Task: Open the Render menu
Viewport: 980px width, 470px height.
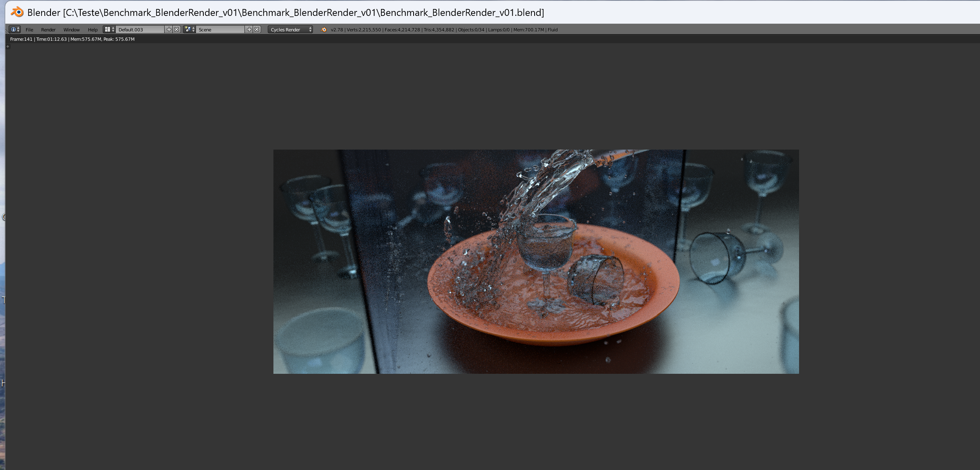Action: coord(48,29)
